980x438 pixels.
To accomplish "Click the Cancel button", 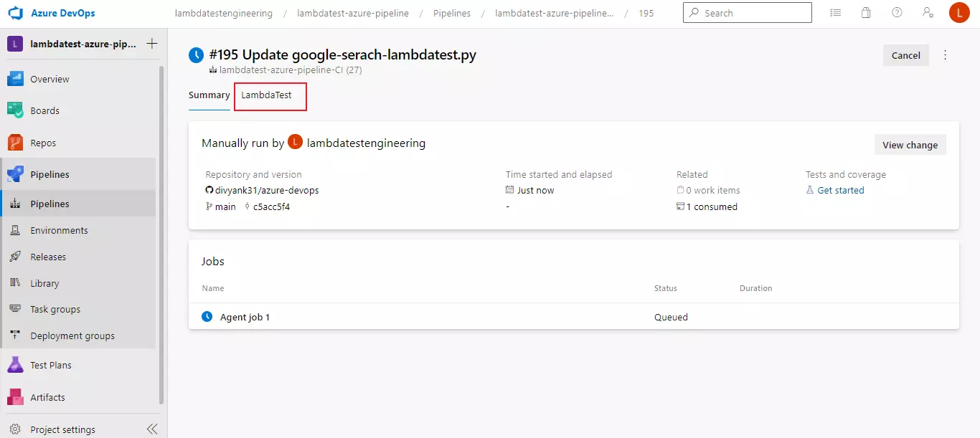I will click(x=905, y=55).
